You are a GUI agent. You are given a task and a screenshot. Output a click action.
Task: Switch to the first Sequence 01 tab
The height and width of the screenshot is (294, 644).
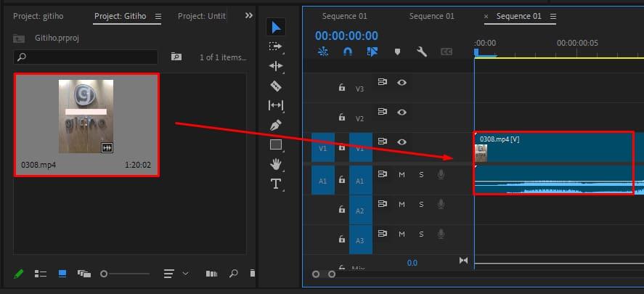coord(345,16)
